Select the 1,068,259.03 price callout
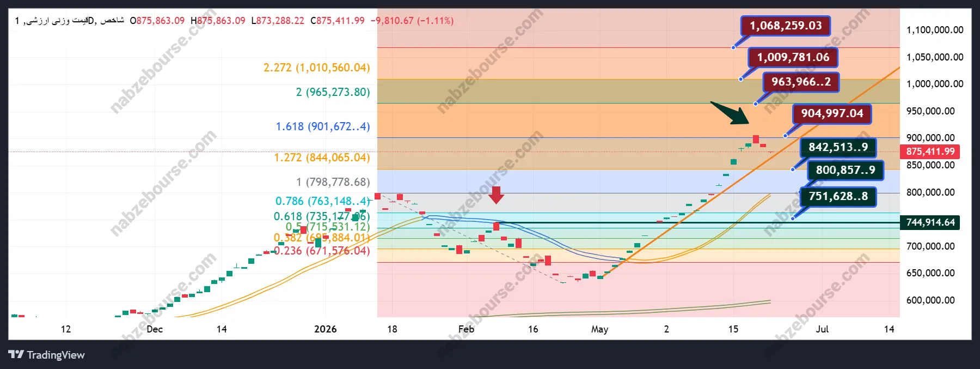 coord(786,26)
